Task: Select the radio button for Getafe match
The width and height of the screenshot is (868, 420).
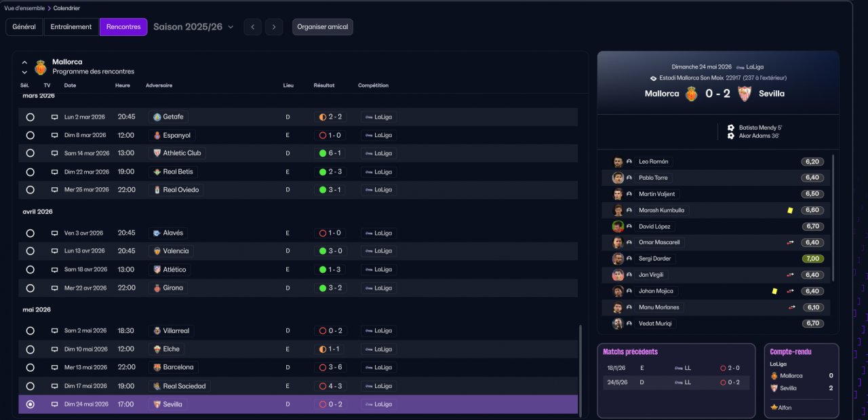Action: click(30, 117)
